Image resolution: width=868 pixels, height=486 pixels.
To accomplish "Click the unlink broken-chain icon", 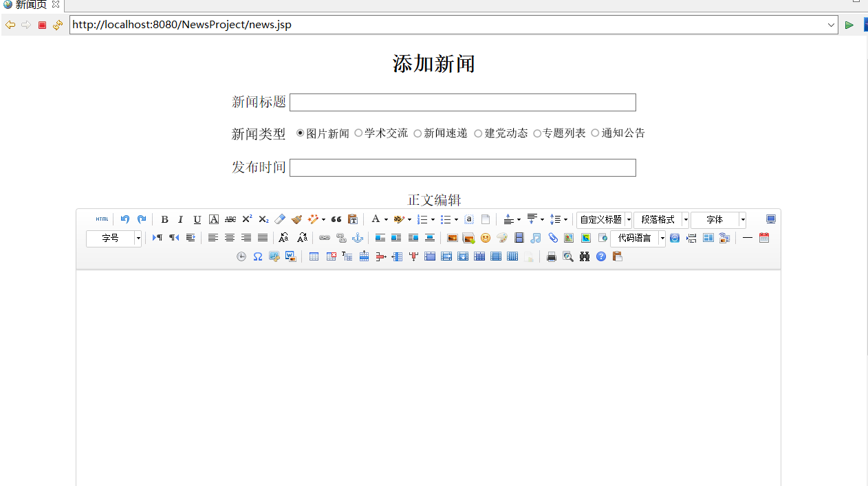I will [x=341, y=238].
